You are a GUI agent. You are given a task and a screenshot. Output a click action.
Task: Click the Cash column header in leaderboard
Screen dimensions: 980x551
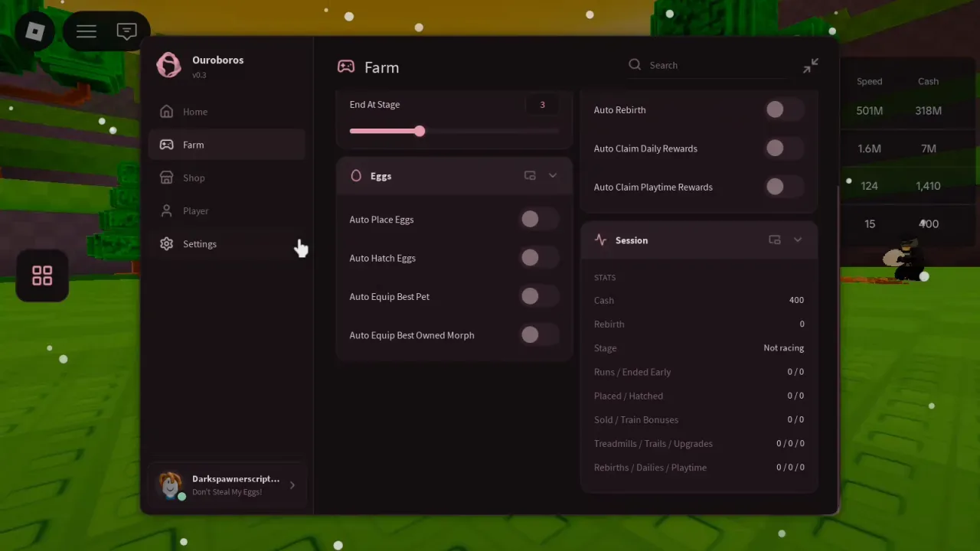coord(928,81)
